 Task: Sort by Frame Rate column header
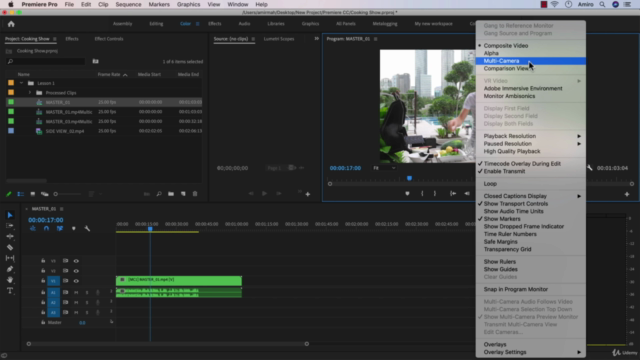pos(109,74)
